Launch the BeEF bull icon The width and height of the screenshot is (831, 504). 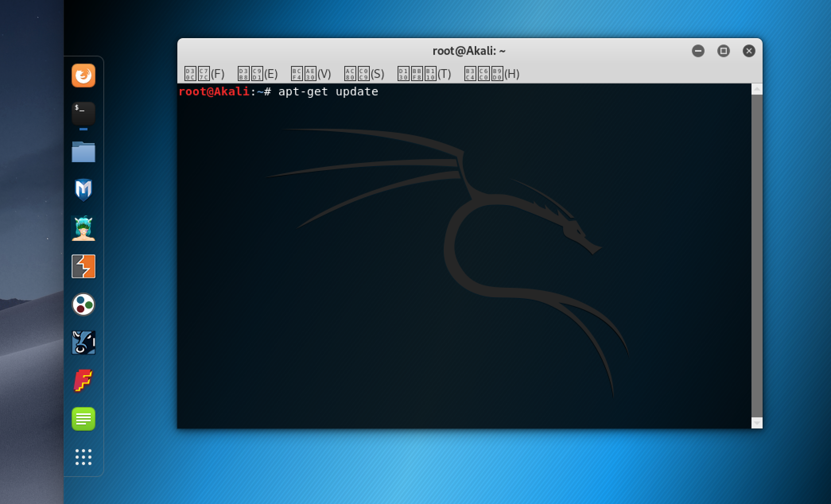83,343
